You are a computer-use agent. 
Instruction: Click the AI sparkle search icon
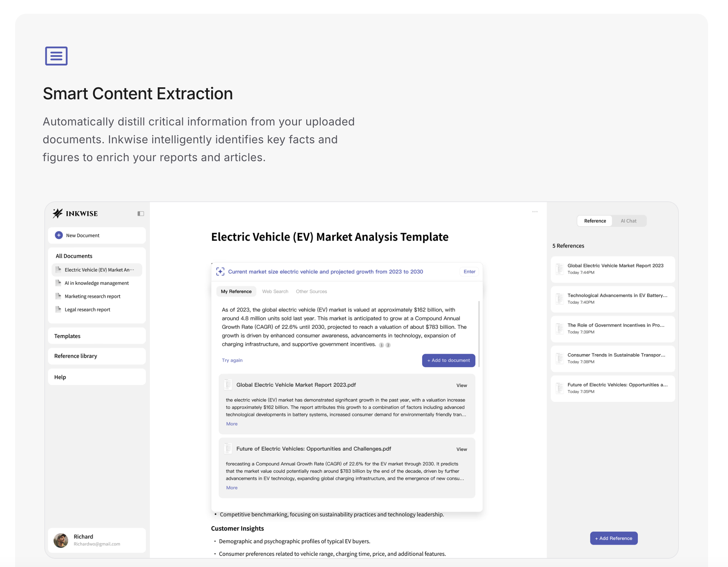coord(220,271)
